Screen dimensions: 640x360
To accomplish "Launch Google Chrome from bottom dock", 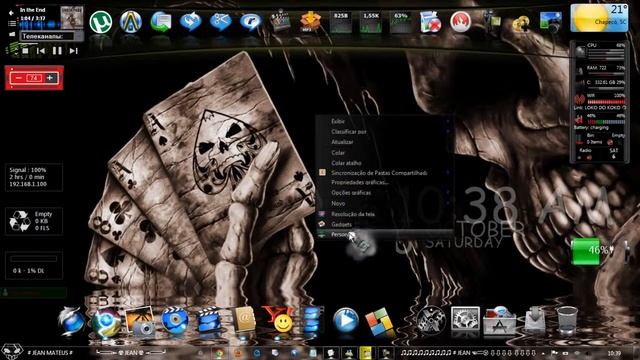I will [x=106, y=323].
